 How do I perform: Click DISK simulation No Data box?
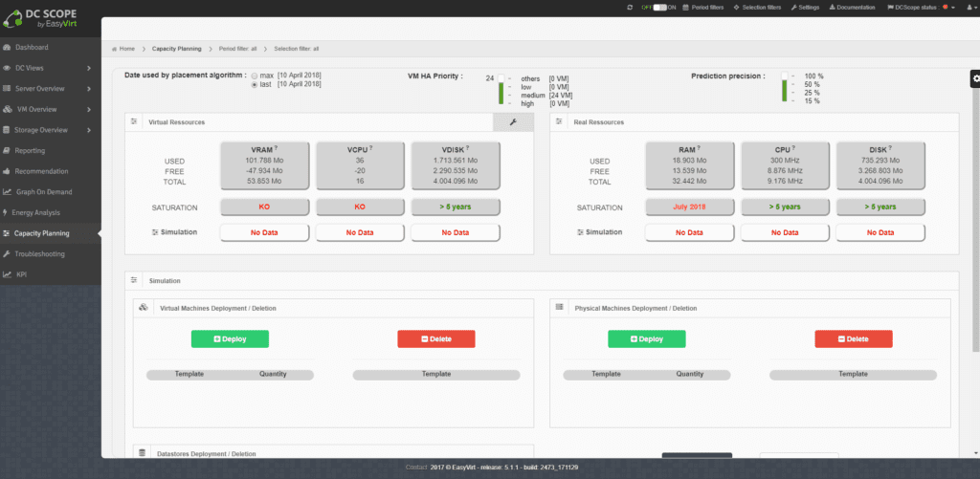[880, 232]
